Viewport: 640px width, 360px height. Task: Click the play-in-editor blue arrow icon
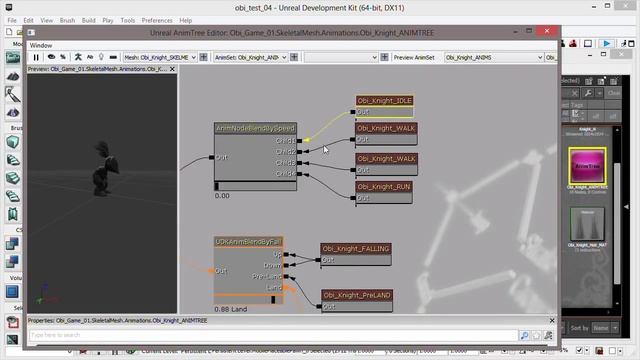[x=606, y=43]
